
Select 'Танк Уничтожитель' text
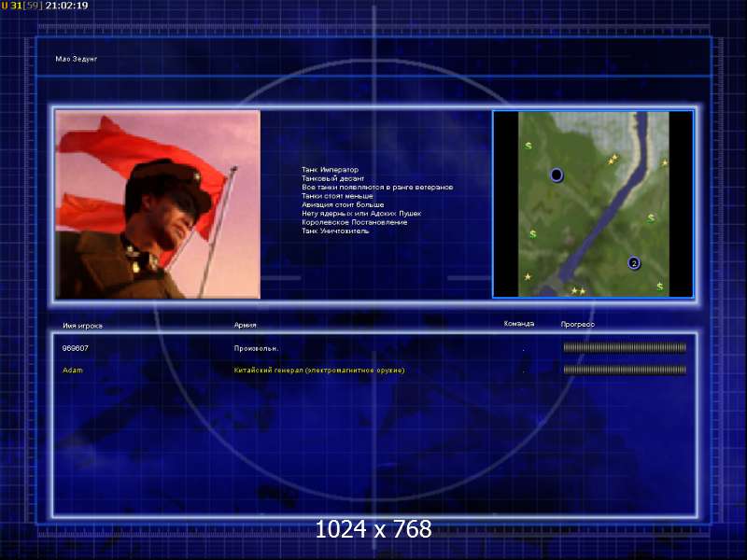[x=335, y=231]
